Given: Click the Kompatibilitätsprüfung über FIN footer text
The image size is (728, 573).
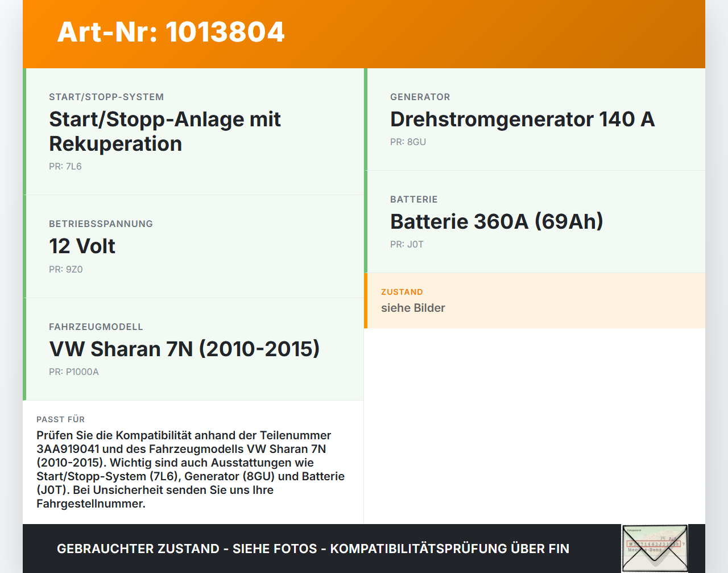Looking at the screenshot, I should (449, 549).
